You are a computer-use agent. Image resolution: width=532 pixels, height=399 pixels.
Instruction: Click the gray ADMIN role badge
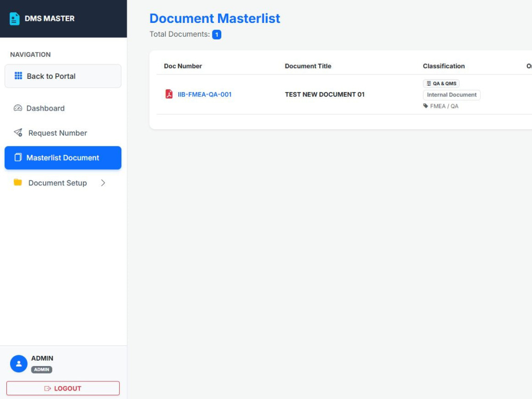coord(41,370)
